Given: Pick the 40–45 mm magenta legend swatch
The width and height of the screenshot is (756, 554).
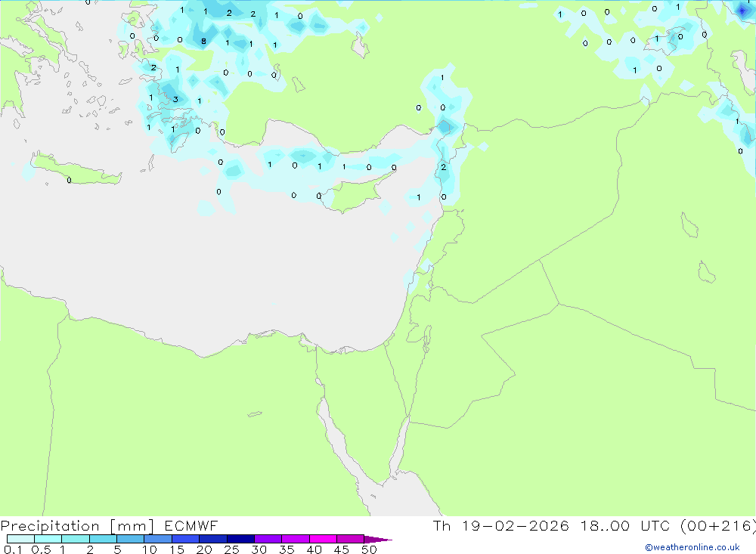Looking at the screenshot, I should click(x=323, y=539).
